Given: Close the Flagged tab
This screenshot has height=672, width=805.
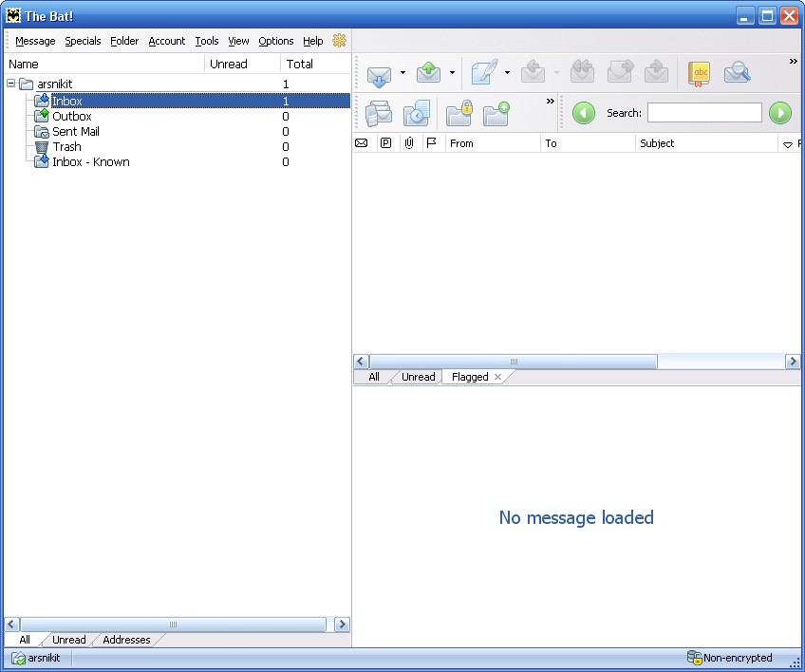Looking at the screenshot, I should pos(497,377).
